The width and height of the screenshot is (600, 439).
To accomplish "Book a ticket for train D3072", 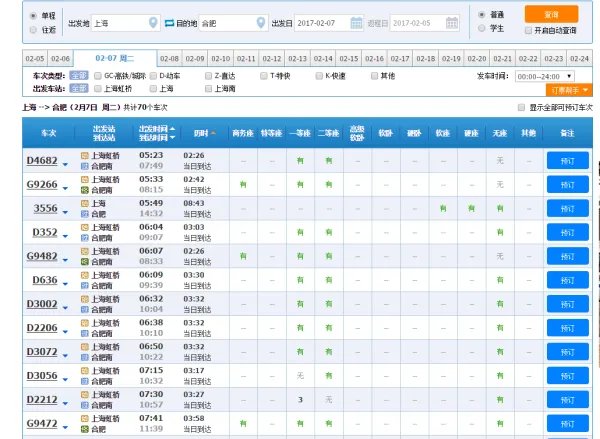I will (568, 352).
